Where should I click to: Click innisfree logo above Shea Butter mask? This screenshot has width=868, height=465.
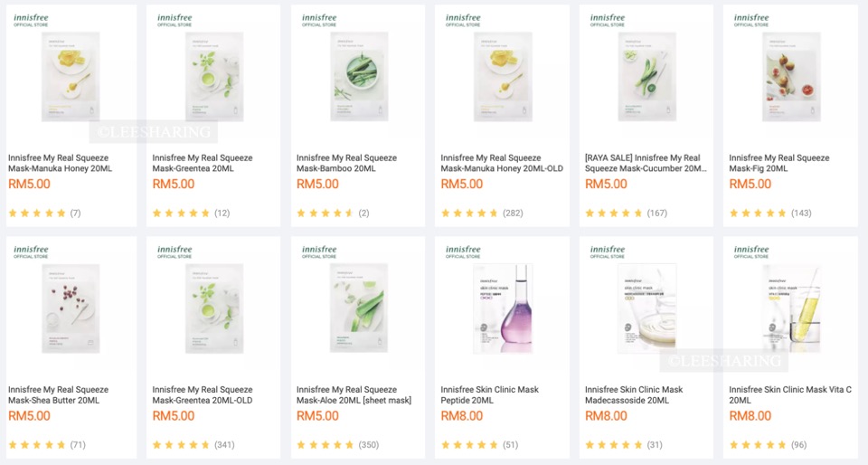tap(31, 251)
